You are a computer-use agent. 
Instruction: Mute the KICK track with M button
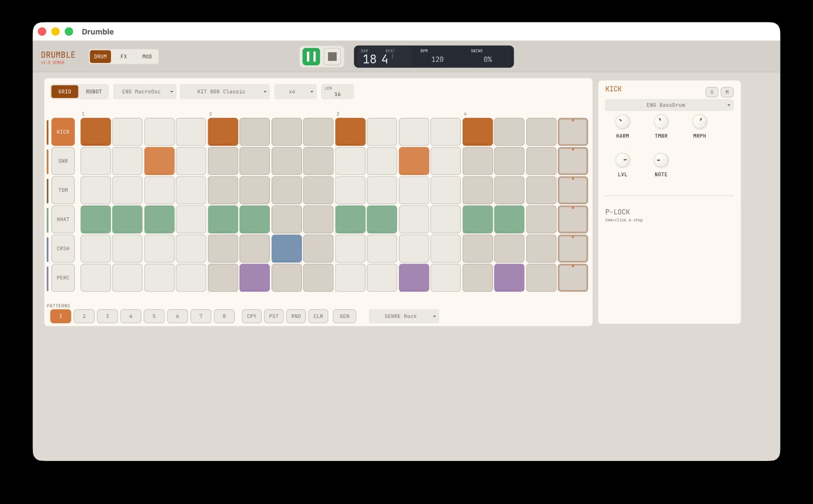(x=727, y=92)
